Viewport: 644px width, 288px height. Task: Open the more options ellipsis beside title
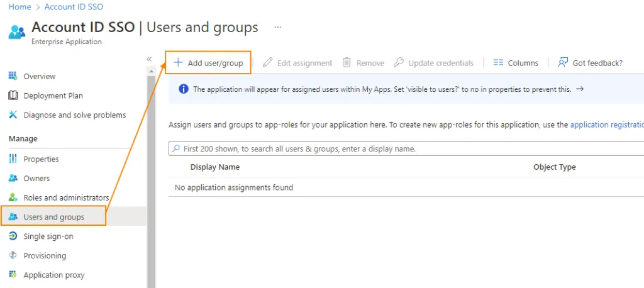(x=278, y=27)
